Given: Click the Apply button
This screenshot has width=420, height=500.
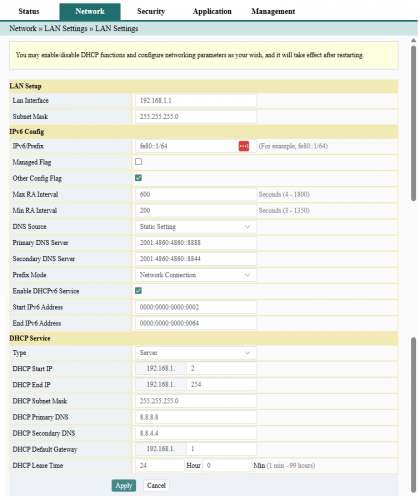Looking at the screenshot, I should [x=124, y=485].
